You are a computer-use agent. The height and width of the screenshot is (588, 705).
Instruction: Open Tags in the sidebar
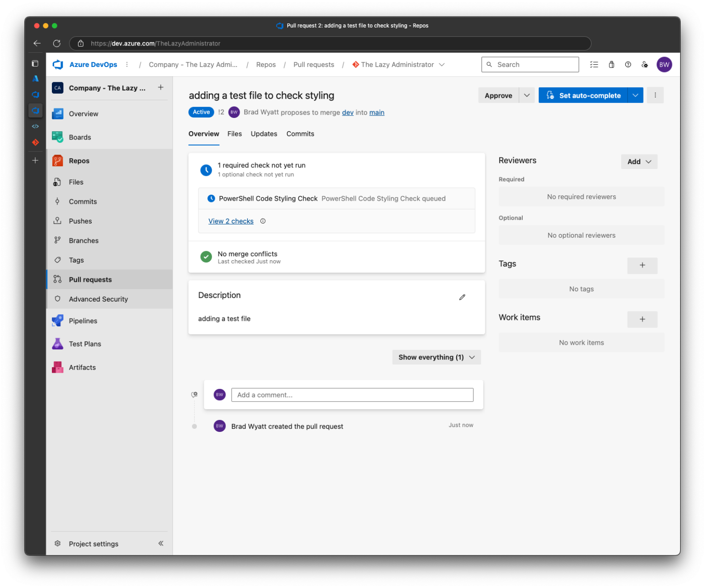point(76,260)
